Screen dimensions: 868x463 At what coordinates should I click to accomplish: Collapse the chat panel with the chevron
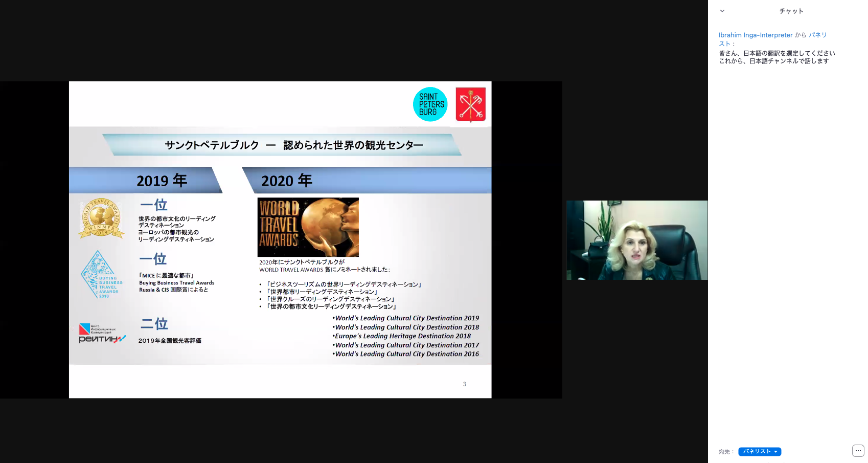click(x=722, y=11)
